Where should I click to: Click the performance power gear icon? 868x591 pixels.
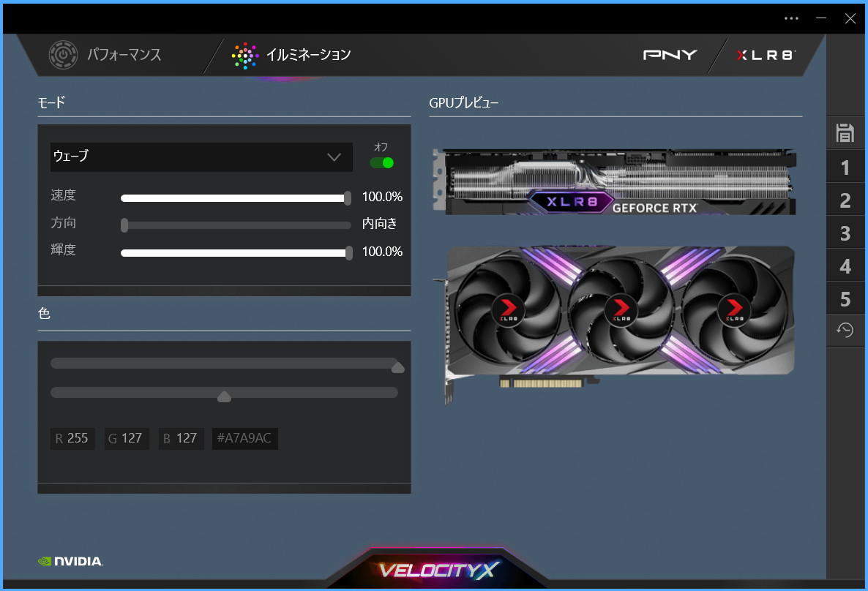(63, 55)
